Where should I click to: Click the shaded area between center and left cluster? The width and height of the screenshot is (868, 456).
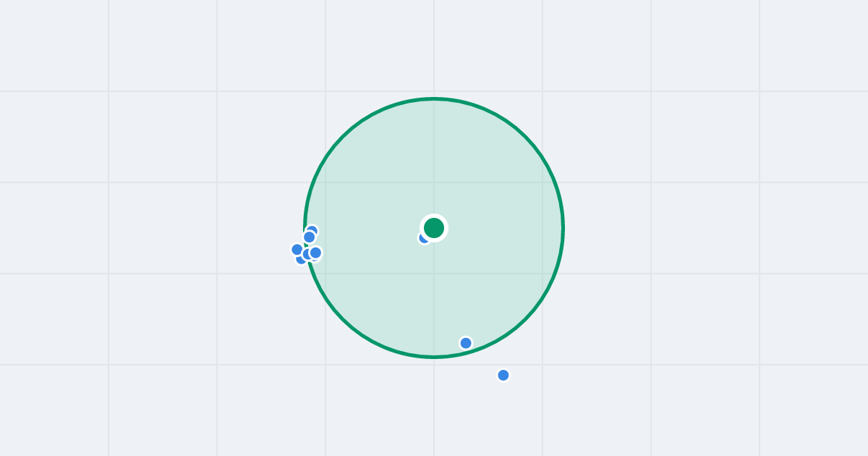(369, 233)
